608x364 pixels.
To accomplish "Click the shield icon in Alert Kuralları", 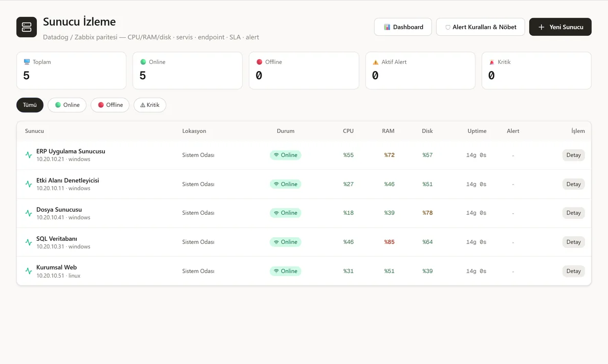I will tap(448, 27).
